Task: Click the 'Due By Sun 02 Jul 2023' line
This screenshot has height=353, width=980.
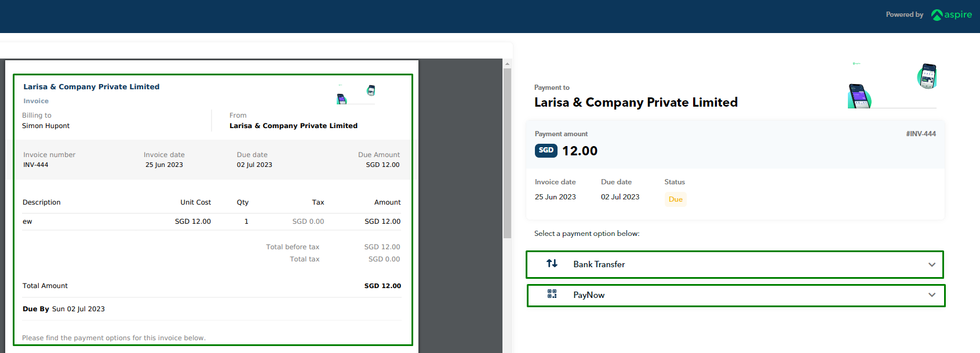Action: click(x=64, y=309)
